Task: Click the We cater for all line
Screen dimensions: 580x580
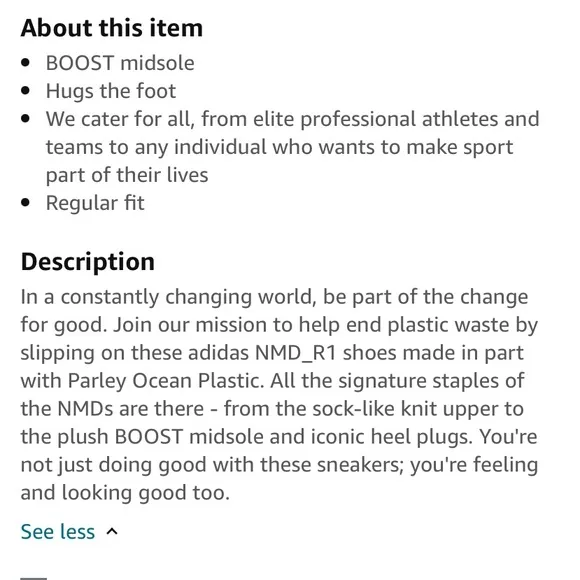Action: pos(292,119)
